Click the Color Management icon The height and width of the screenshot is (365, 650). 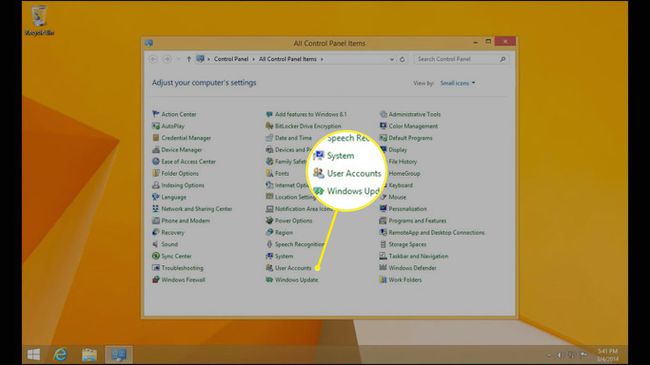(383, 126)
